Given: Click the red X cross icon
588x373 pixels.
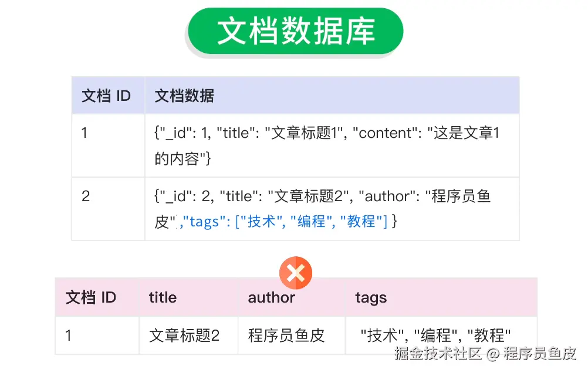Looking at the screenshot, I should click(x=296, y=273).
